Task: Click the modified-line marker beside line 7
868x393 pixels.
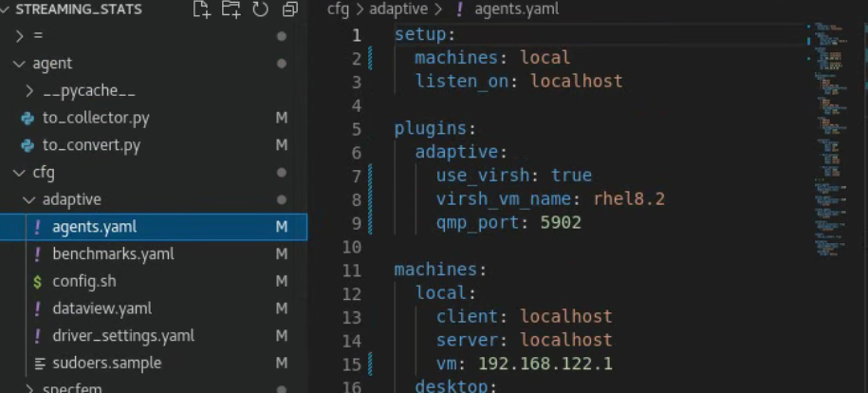Action: (370, 176)
